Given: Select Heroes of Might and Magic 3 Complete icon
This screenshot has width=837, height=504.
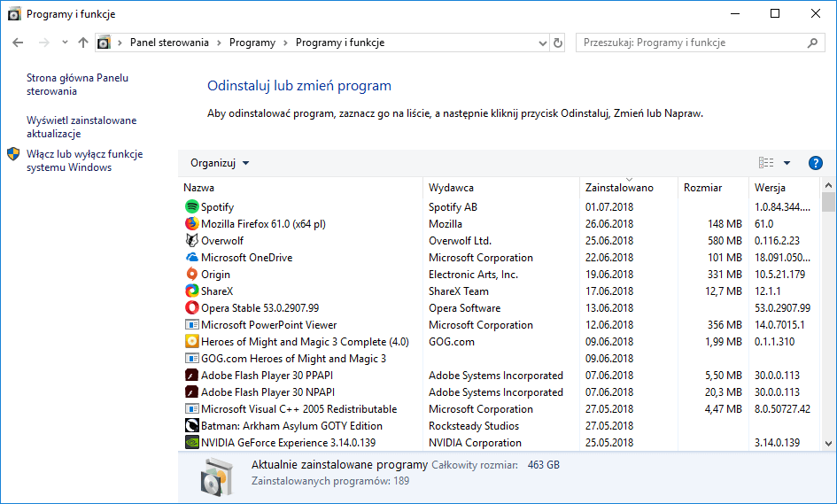Looking at the screenshot, I should point(191,341).
